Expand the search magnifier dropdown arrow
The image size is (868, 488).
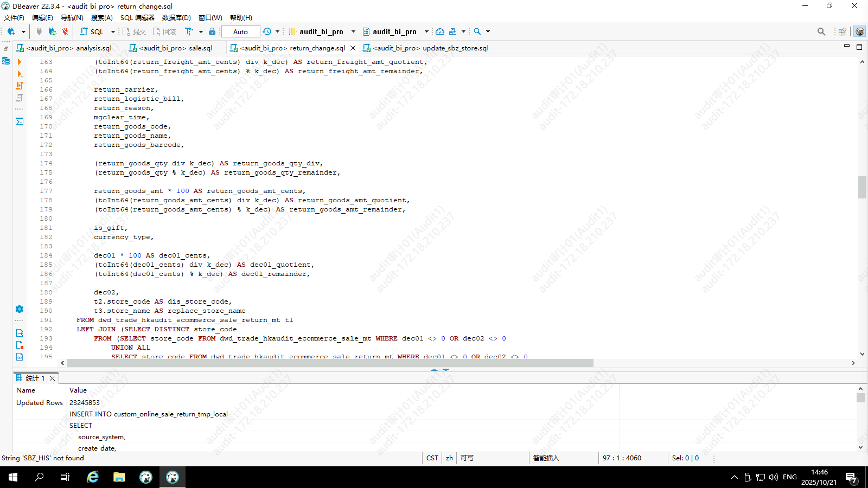pyautogui.click(x=488, y=31)
